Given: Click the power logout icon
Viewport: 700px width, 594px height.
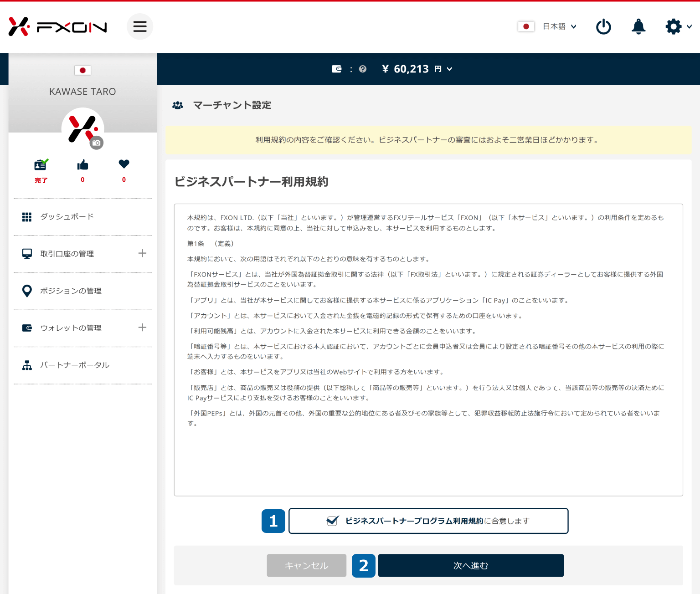Looking at the screenshot, I should tap(603, 26).
